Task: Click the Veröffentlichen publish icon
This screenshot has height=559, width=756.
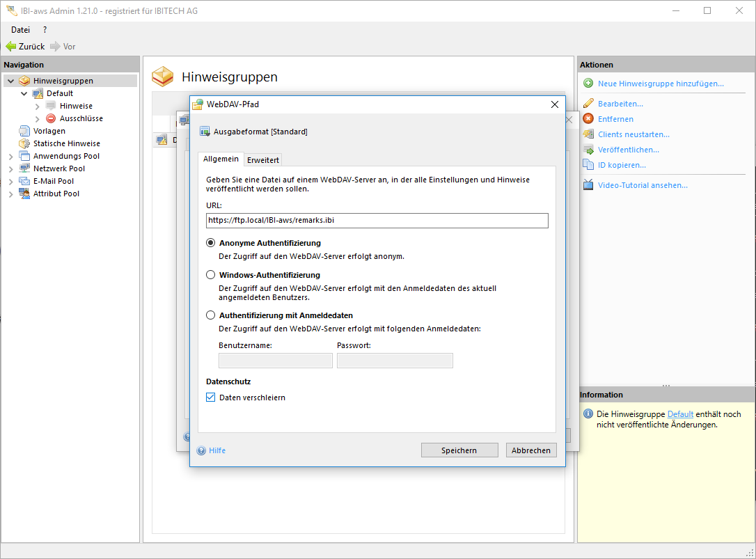Action: click(x=588, y=150)
